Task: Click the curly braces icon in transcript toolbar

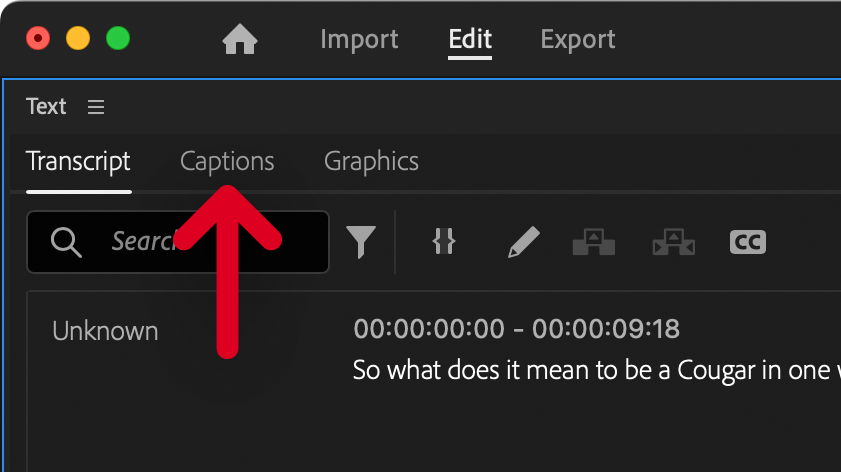Action: [444, 241]
